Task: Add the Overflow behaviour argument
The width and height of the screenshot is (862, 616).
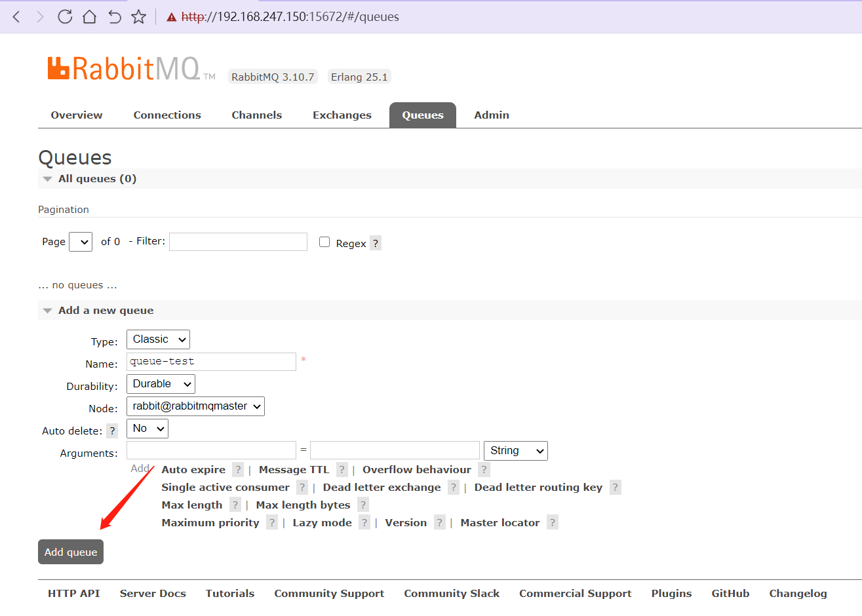Action: pyautogui.click(x=417, y=470)
